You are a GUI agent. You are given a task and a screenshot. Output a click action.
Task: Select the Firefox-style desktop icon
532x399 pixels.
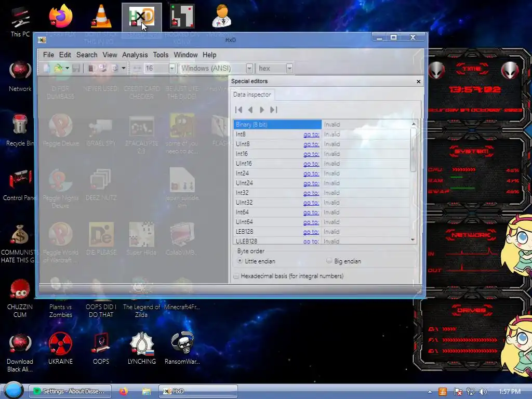60,16
